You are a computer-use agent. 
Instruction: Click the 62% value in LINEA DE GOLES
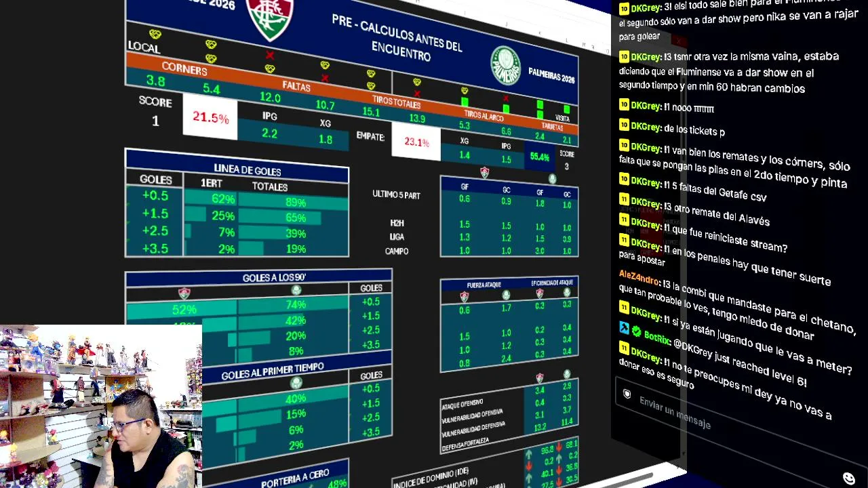tap(223, 199)
